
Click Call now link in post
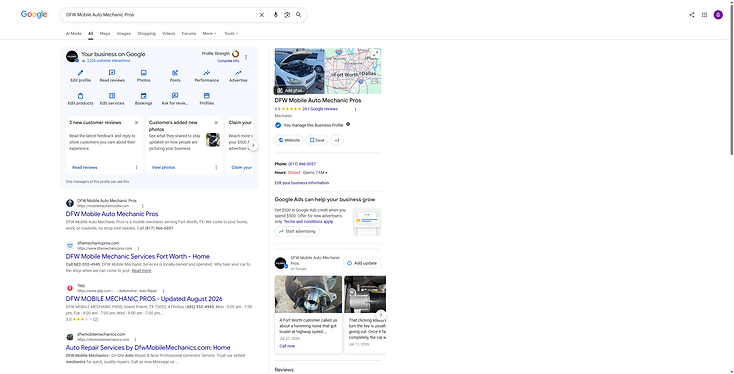point(287,346)
